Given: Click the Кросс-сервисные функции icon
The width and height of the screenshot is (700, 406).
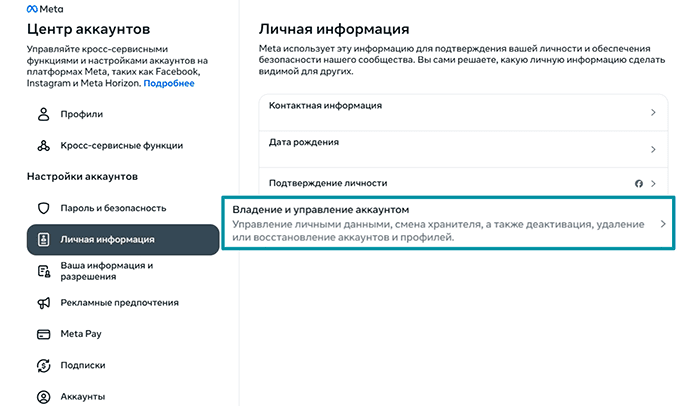Looking at the screenshot, I should (x=43, y=145).
